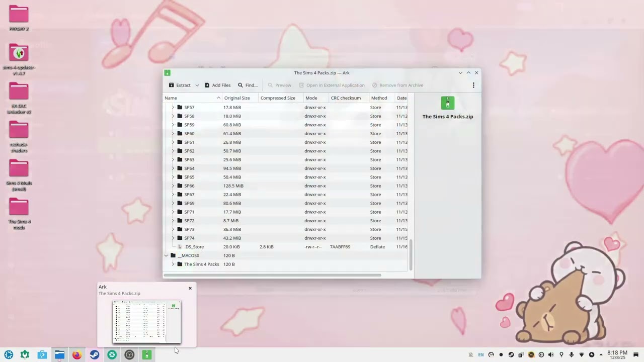Viewport: 644px width, 362px height.
Task: Click the microphone tray icon
Action: tap(572, 355)
